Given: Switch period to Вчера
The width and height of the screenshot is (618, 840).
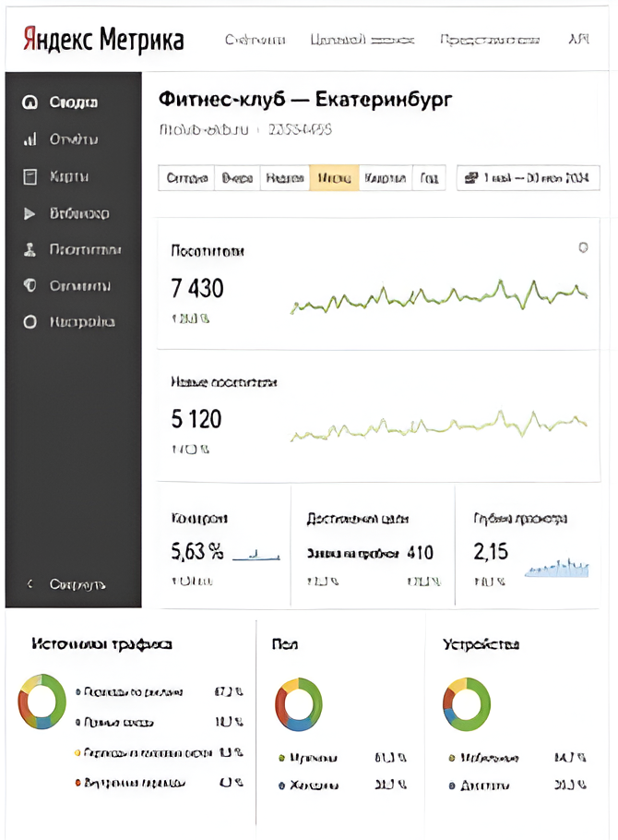Looking at the screenshot, I should 237,178.
